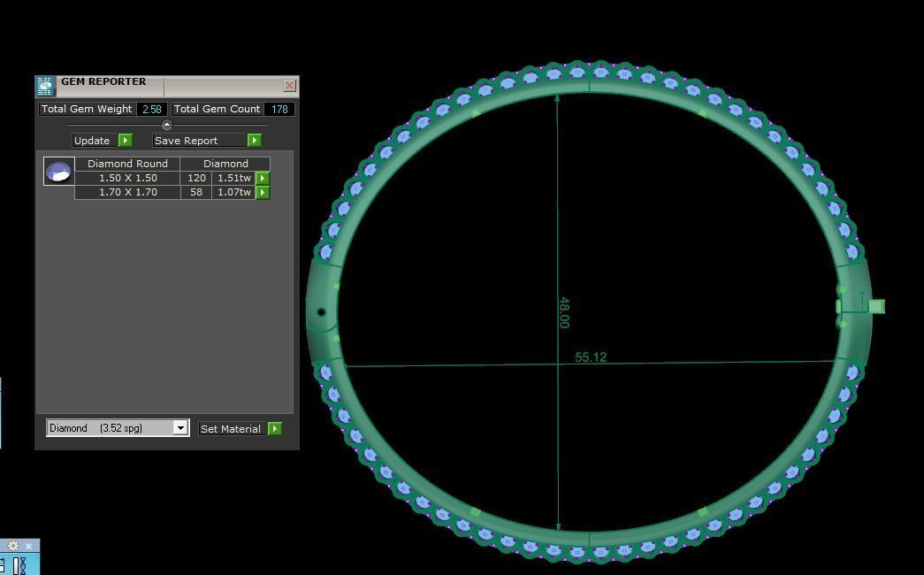Image resolution: width=924 pixels, height=575 pixels.
Task: Click the Set Material green arrow
Action: coord(275,429)
